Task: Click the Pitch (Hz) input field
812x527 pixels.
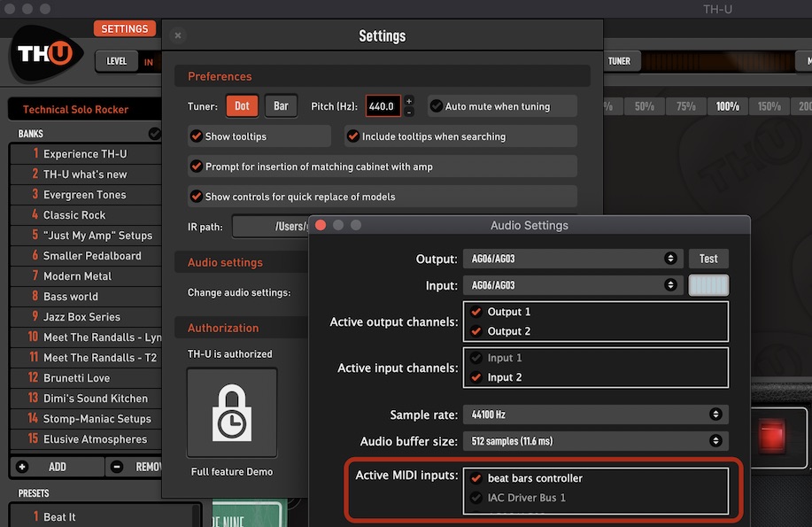Action: 383,106
